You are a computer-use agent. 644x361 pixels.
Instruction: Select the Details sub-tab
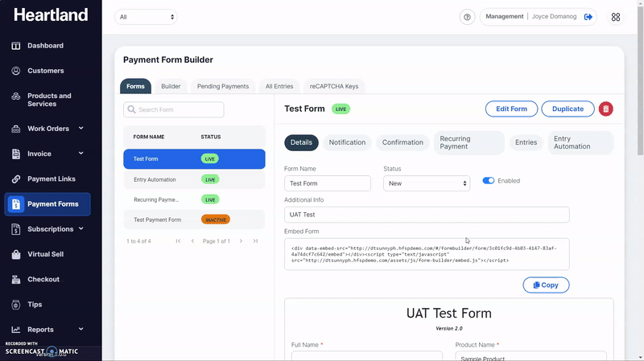click(x=301, y=142)
